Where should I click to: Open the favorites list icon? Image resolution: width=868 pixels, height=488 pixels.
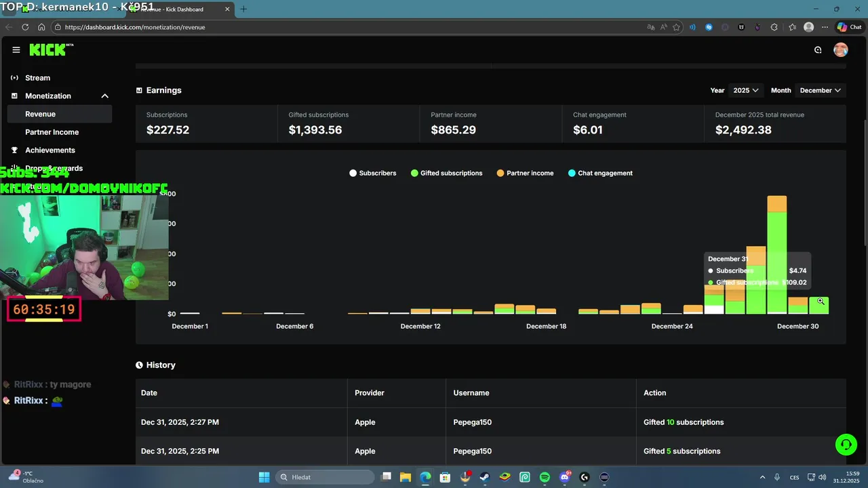(792, 27)
